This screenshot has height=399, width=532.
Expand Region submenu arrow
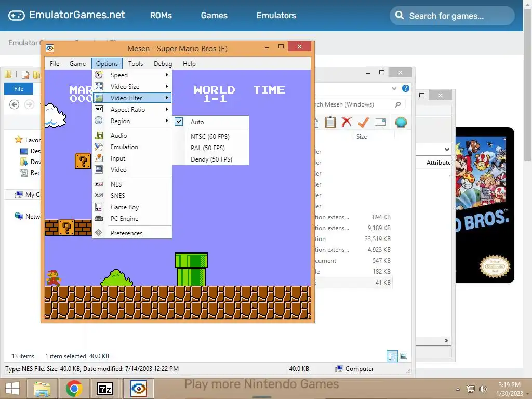tap(167, 121)
